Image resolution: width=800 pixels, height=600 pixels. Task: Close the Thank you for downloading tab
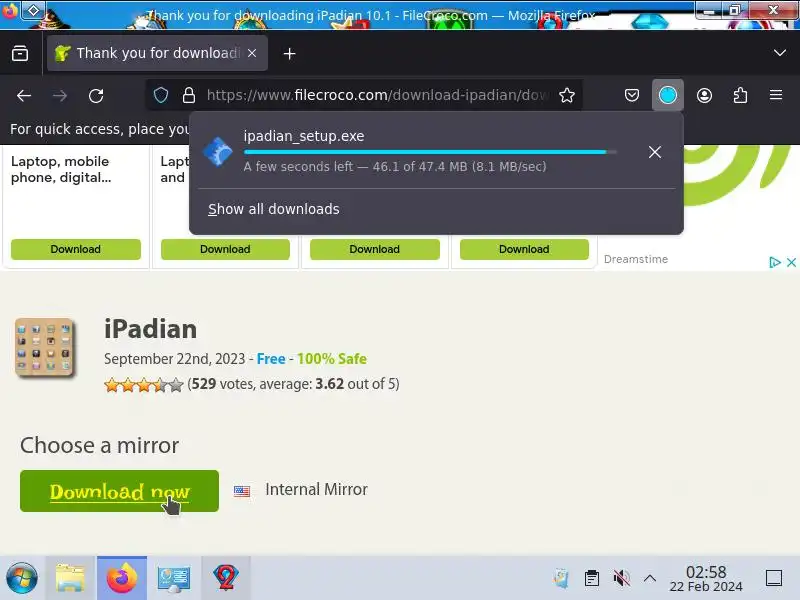(252, 53)
